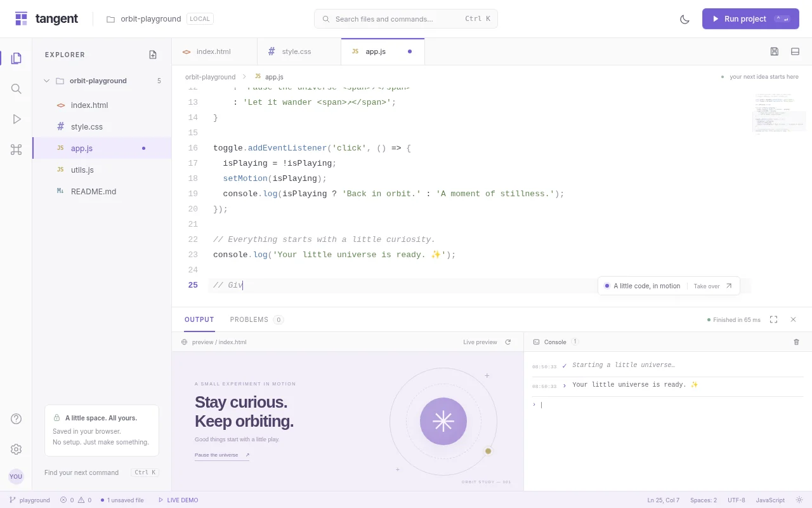812x508 pixels.
Task: Click the console input prompt
Action: coord(667,405)
